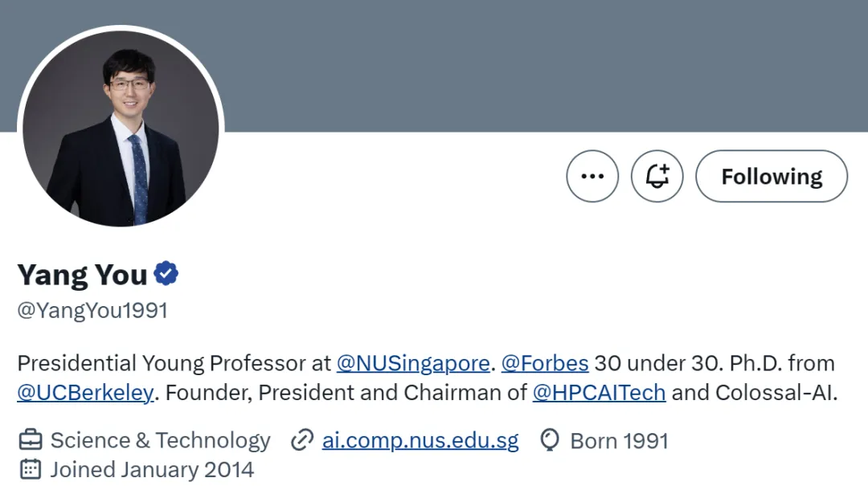Click the chain link icon
Viewport: 868px width, 486px height.
click(302, 440)
